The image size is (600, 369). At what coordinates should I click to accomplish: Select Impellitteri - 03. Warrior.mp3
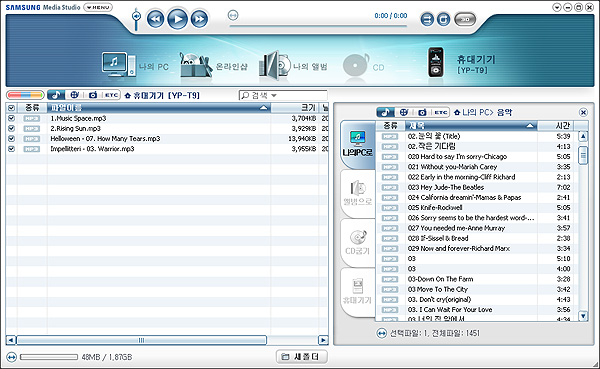[92, 149]
